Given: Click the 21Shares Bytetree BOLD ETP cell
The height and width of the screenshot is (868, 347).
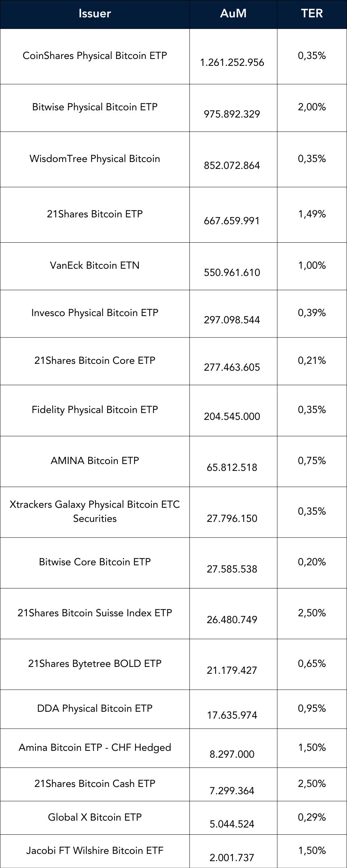Looking at the screenshot, I should tap(95, 664).
